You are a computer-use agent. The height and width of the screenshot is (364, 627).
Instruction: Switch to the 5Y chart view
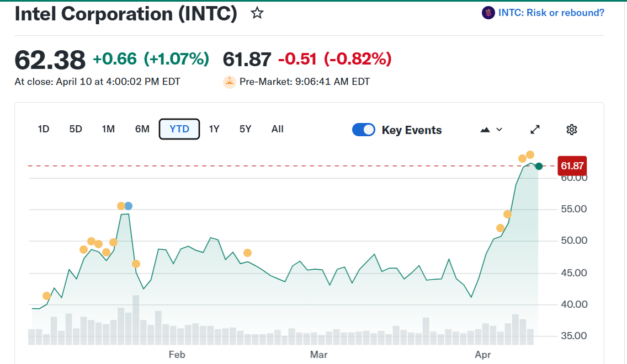click(x=246, y=129)
